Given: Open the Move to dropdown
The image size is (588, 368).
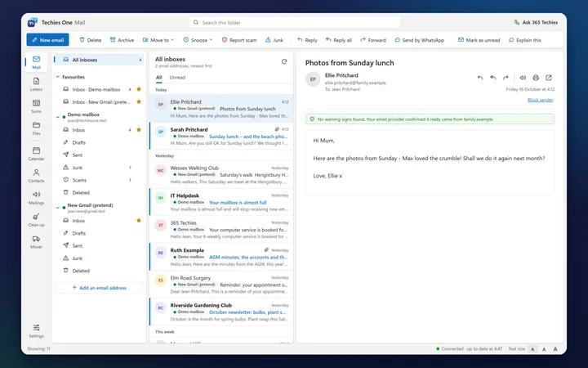Looking at the screenshot, I should (158, 40).
